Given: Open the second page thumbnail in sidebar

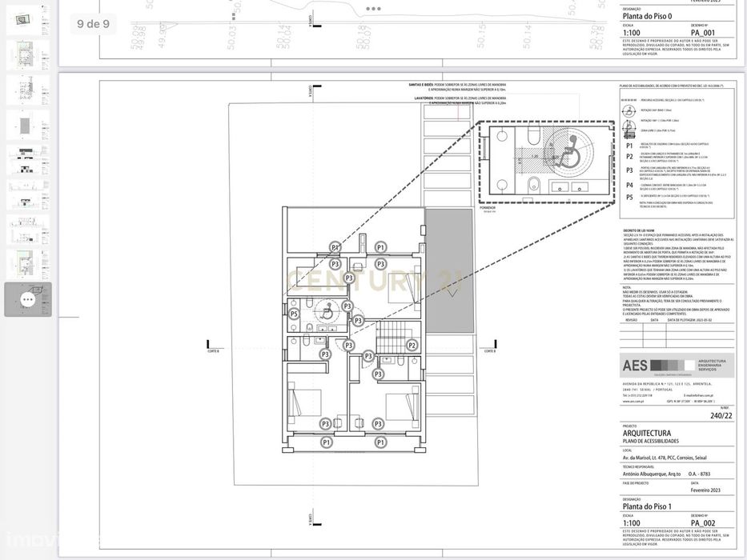Looking at the screenshot, I should pyautogui.click(x=28, y=54).
